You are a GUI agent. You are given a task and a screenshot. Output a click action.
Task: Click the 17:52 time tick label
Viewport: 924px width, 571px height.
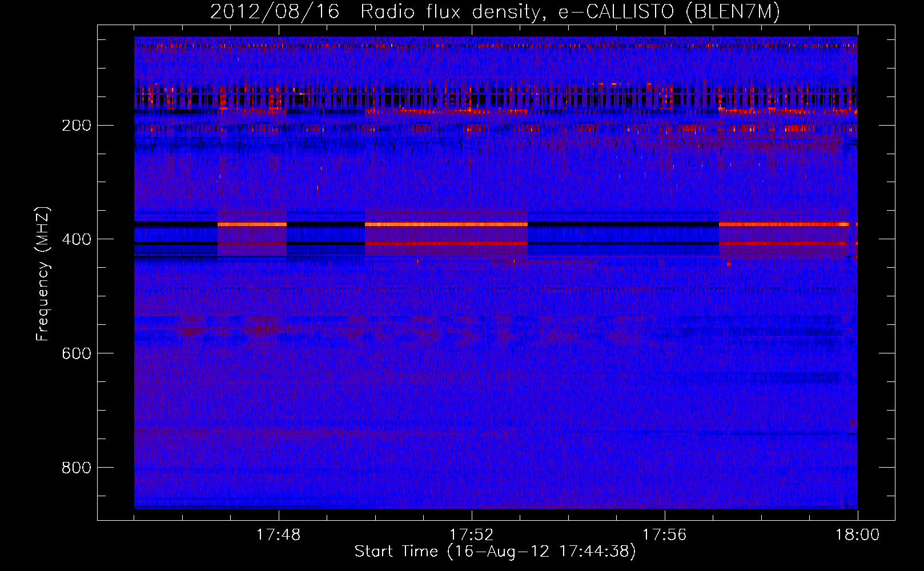coord(471,535)
